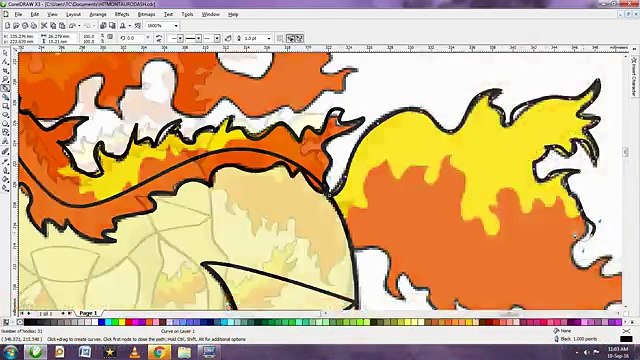Image resolution: width=640 pixels, height=360 pixels.
Task: Select the Ellipse tool in the toolbox
Action: click(x=5, y=115)
